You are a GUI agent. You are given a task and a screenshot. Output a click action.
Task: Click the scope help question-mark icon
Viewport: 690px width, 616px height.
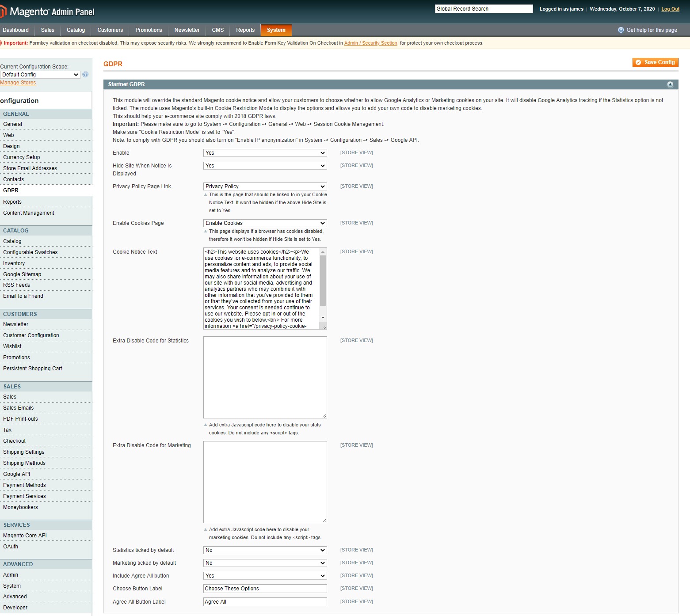point(85,75)
